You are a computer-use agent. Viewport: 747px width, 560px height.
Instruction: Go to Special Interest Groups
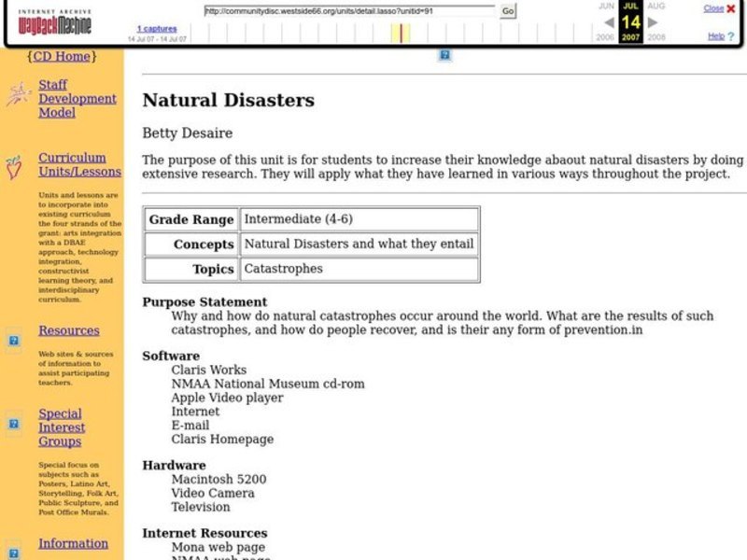point(61,427)
